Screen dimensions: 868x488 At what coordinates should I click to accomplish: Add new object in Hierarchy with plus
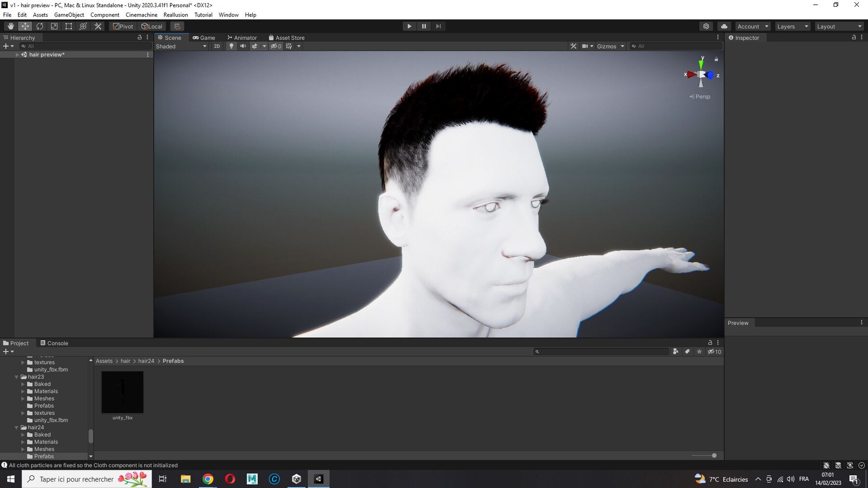click(8, 46)
